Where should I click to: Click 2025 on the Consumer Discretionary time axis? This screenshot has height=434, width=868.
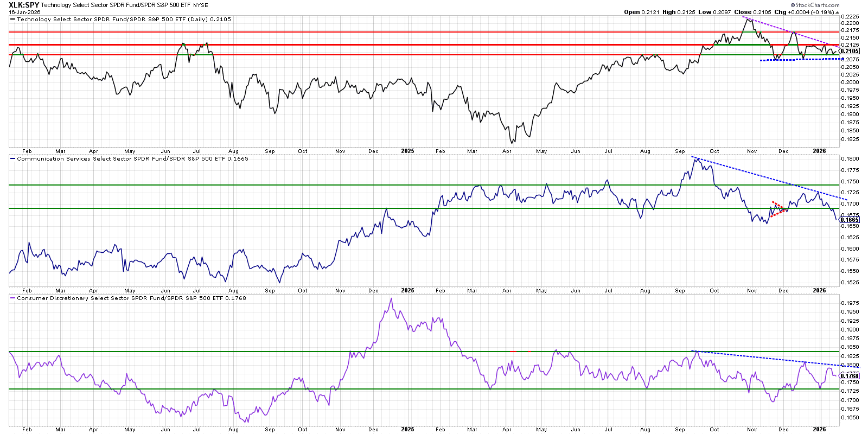click(407, 429)
